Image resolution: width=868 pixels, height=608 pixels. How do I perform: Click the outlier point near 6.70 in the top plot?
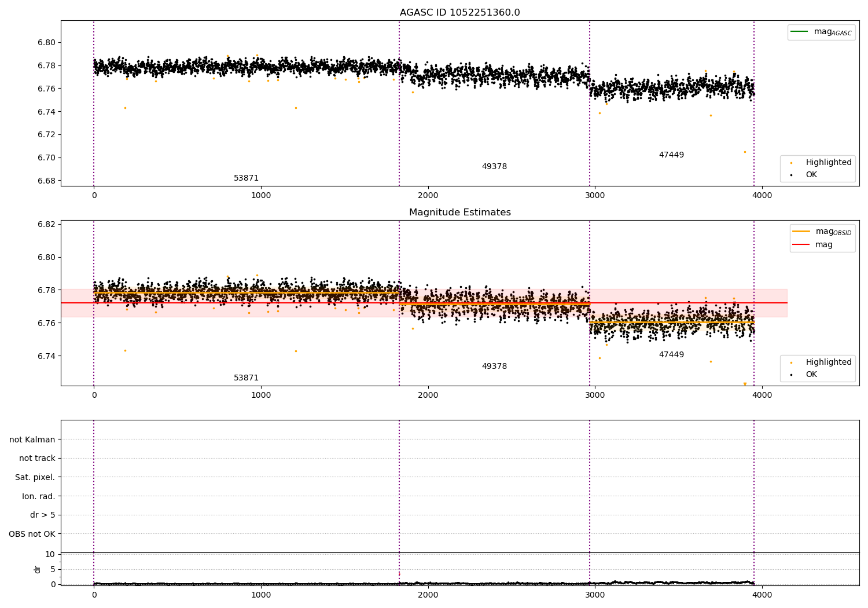[745, 152]
